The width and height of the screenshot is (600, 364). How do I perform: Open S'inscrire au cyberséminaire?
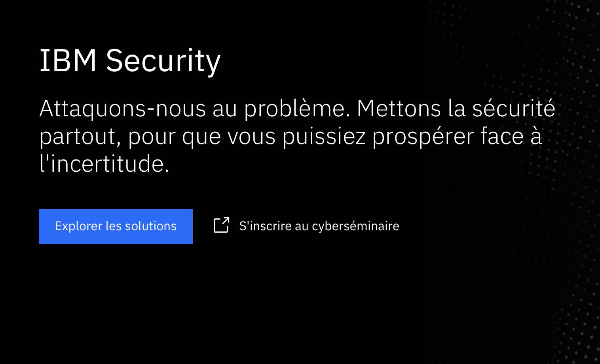[x=319, y=226]
